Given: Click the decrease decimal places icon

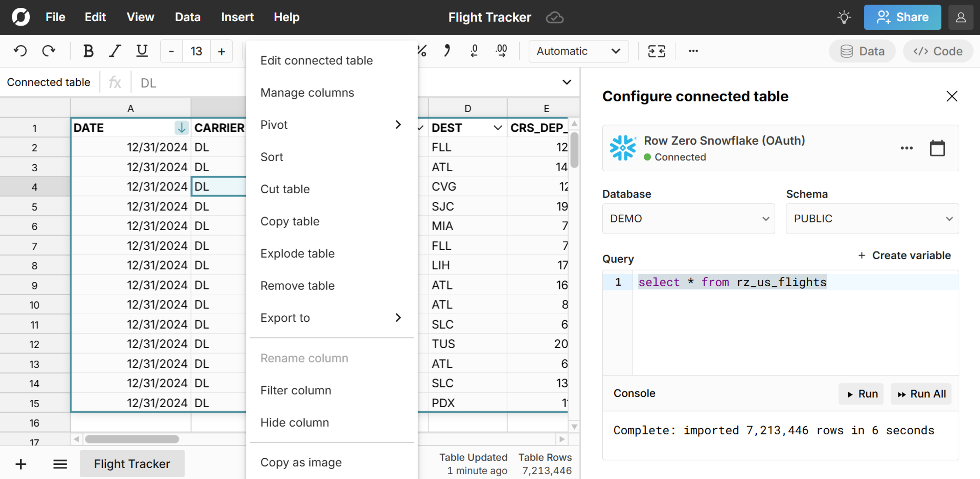Looking at the screenshot, I should (474, 51).
